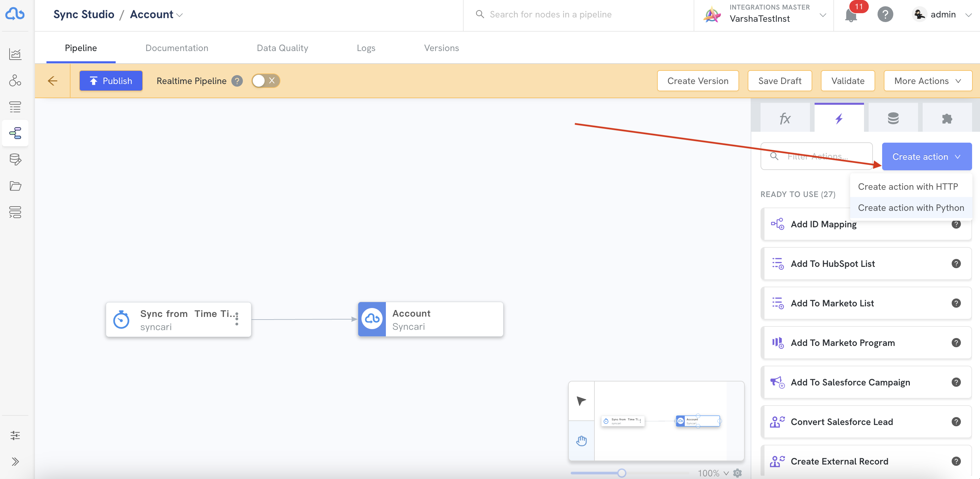Focus the Filter Actions search field
980x479 pixels.
coord(817,156)
